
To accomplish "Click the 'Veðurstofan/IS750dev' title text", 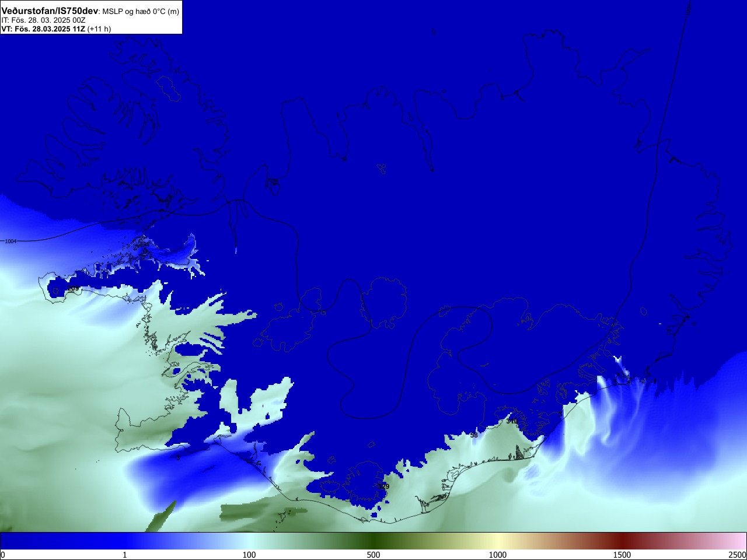I will pos(50,11).
